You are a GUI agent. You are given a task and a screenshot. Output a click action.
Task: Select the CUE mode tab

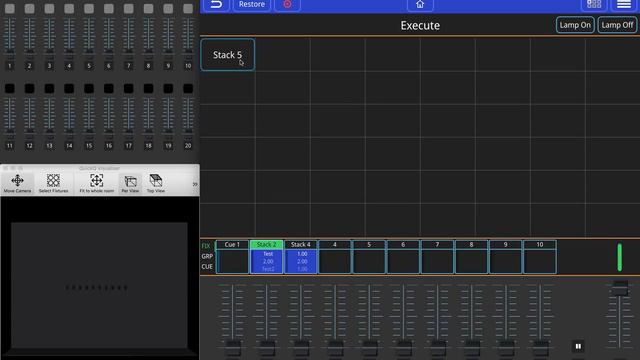pyautogui.click(x=207, y=267)
